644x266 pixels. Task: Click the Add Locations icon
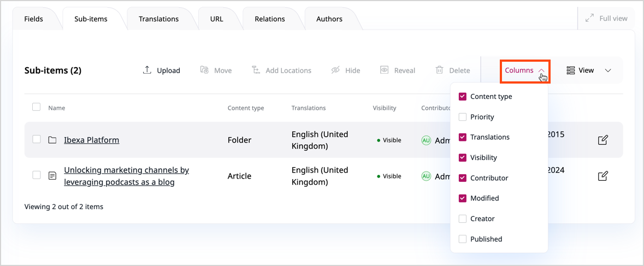[256, 70]
